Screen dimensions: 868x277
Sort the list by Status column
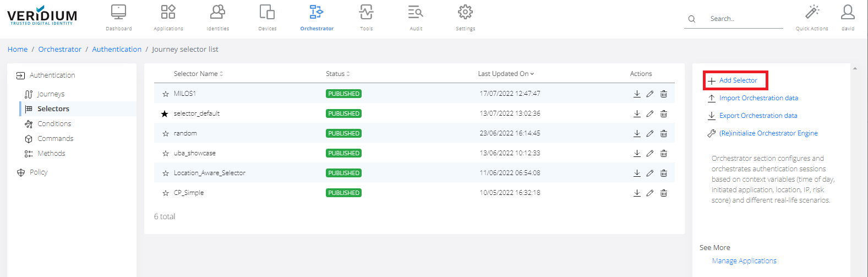337,74
